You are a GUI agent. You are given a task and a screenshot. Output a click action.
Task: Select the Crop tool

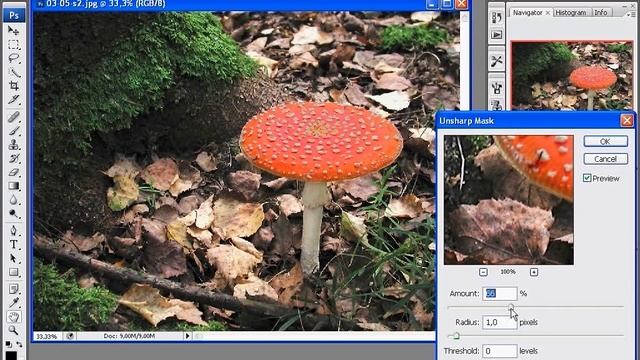[13, 86]
